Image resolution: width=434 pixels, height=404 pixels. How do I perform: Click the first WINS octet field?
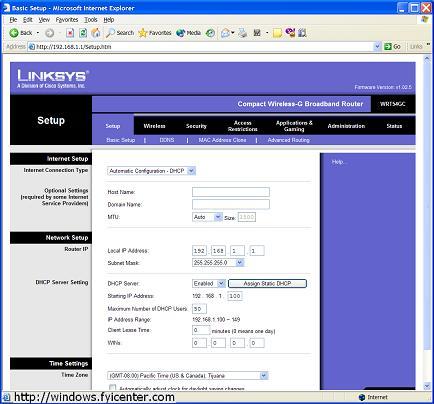199,343
